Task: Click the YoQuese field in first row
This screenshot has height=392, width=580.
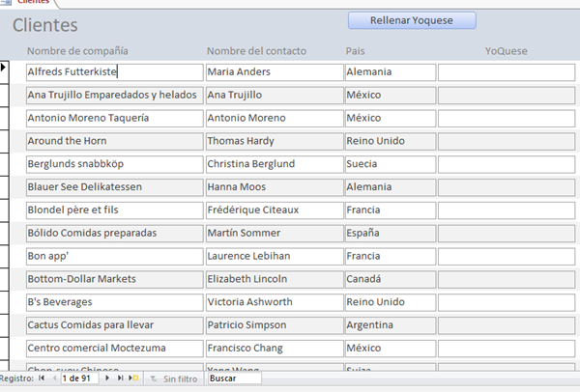Action: tap(506, 71)
